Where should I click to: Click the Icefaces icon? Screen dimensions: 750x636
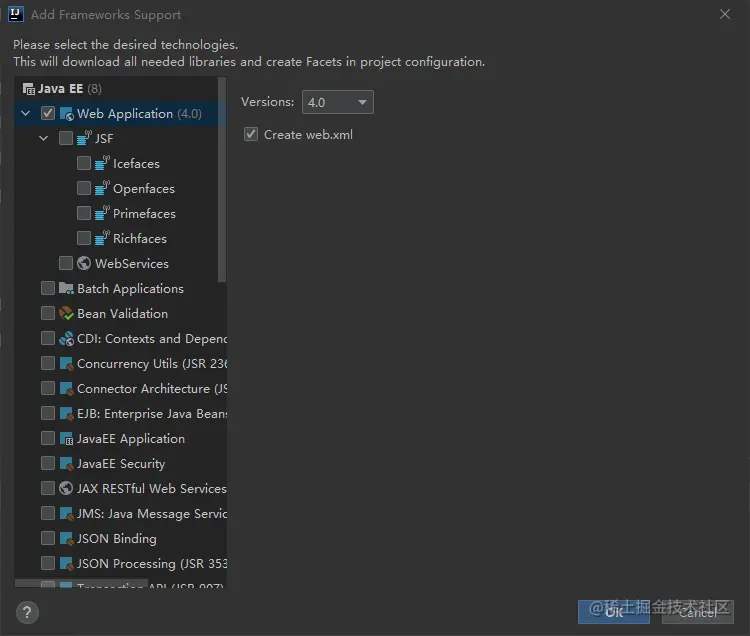point(102,163)
